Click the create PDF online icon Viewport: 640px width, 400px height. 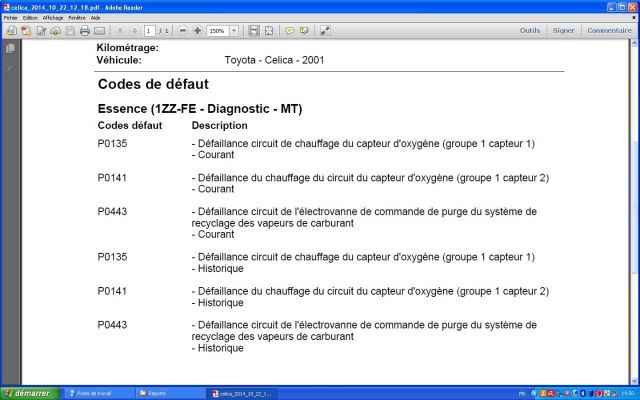click(x=11, y=31)
